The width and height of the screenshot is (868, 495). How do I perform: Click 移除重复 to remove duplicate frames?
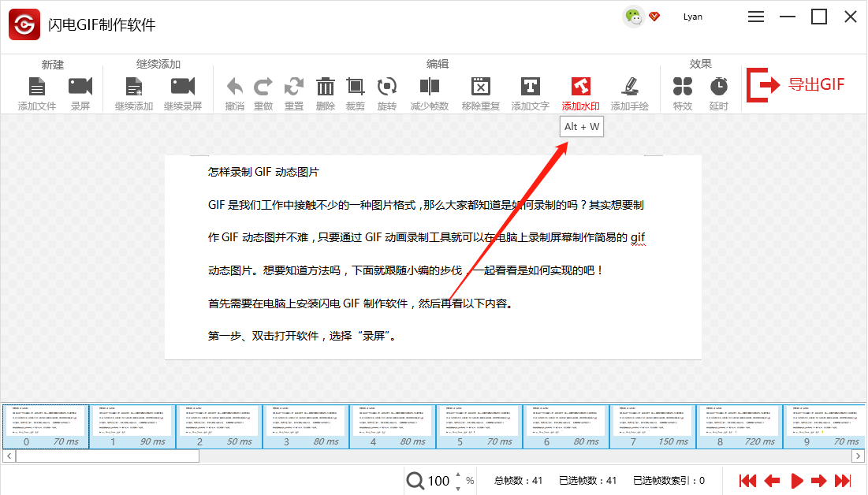[480, 87]
